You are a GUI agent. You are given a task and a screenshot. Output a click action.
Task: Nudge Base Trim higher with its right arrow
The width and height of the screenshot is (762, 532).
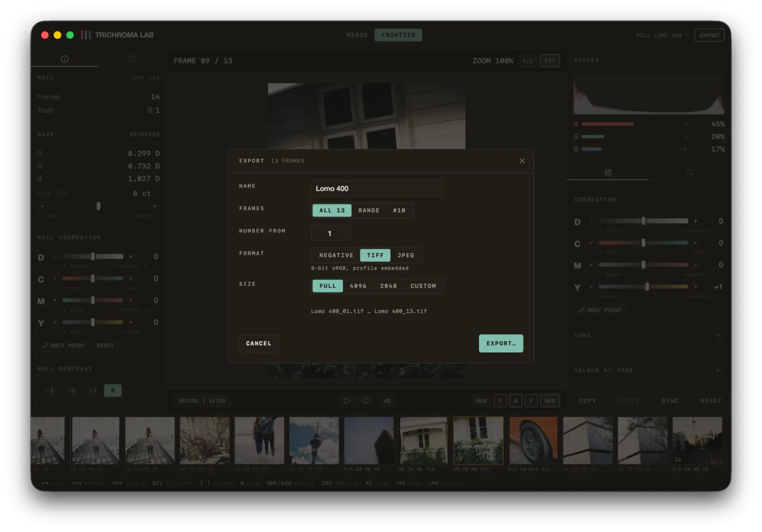coord(154,206)
